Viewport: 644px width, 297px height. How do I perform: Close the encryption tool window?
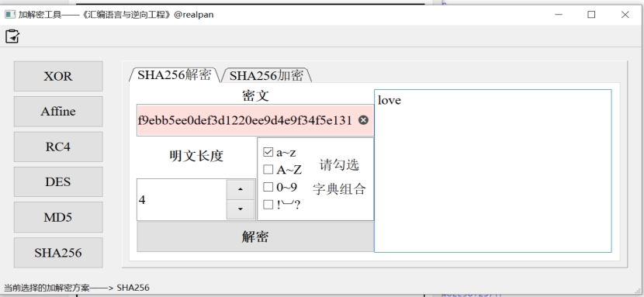click(x=625, y=15)
